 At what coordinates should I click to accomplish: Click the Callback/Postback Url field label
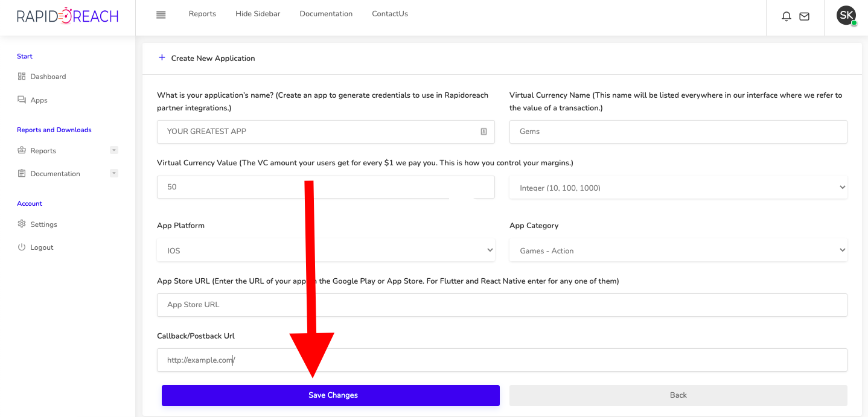(x=196, y=336)
